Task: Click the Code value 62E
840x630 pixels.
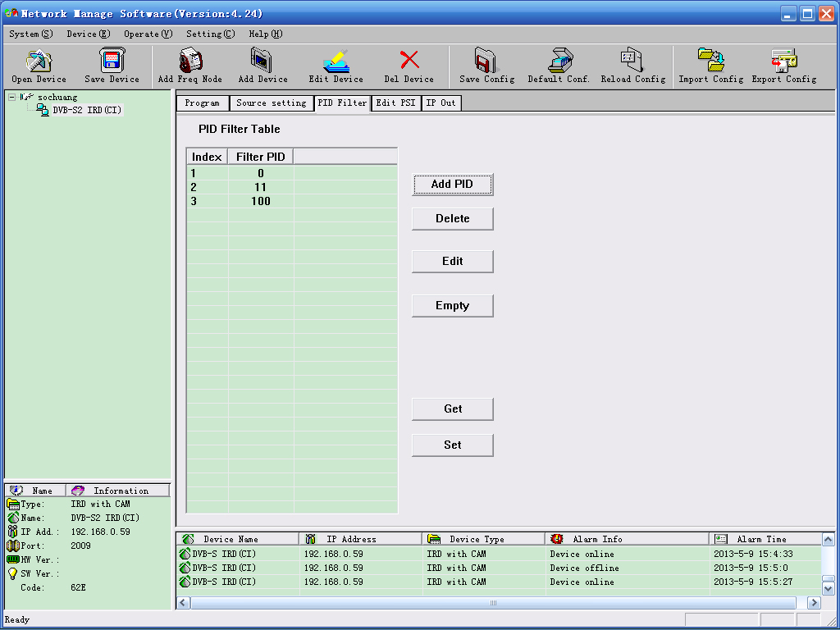Action: tap(78, 587)
